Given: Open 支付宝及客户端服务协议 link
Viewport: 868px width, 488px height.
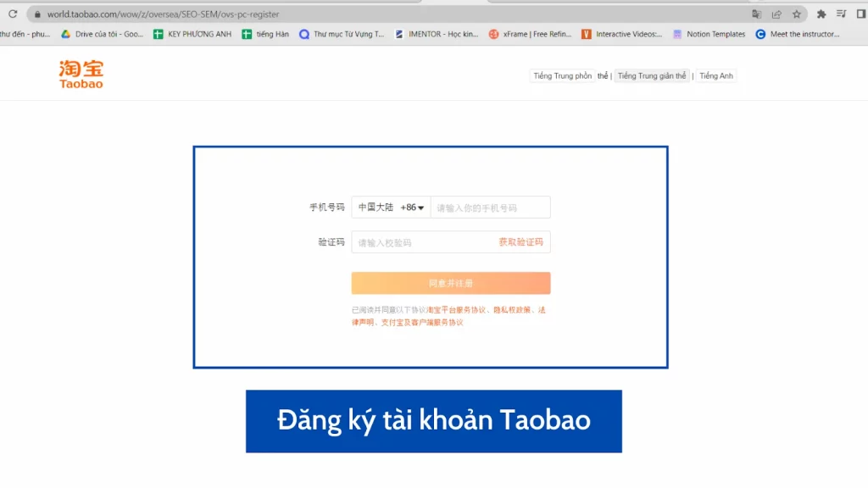Looking at the screenshot, I should pos(422,323).
